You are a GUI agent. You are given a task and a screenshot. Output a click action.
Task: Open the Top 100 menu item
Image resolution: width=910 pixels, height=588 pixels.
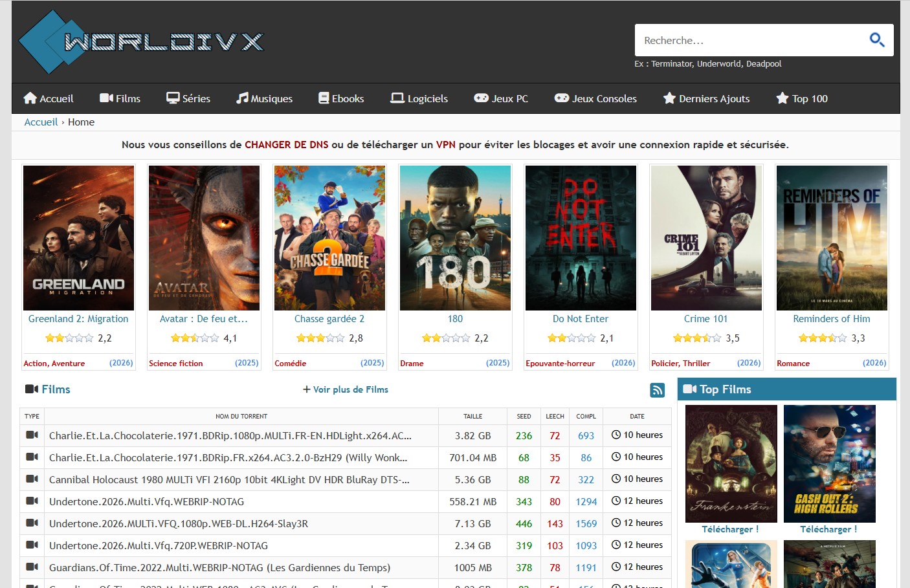tap(802, 98)
